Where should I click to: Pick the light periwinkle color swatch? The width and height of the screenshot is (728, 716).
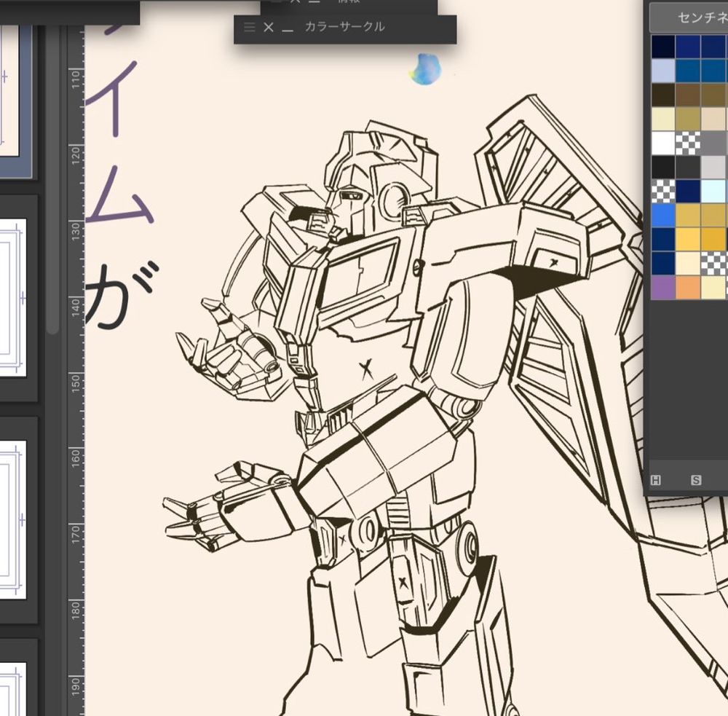click(x=662, y=71)
